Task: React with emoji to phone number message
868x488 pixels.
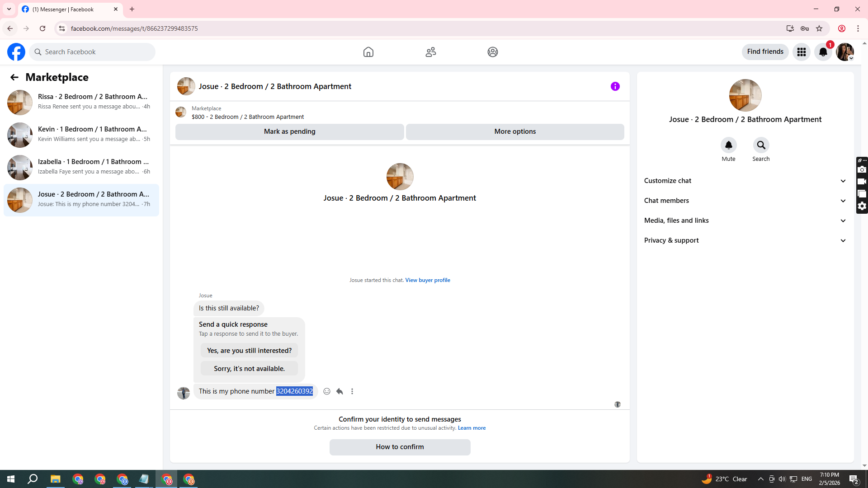Action: tap(327, 391)
